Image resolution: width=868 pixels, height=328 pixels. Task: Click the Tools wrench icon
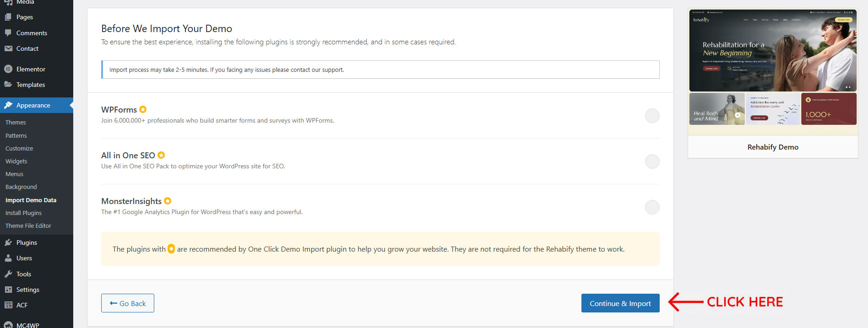click(8, 274)
